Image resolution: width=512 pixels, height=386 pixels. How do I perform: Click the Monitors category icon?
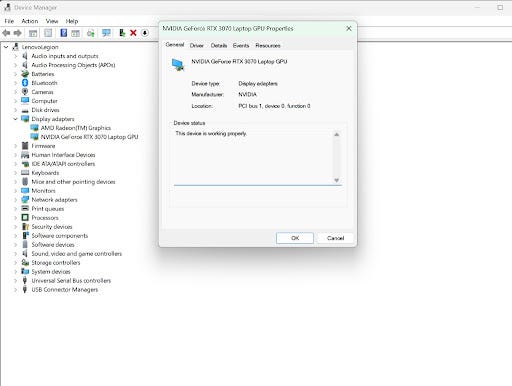tap(25, 191)
